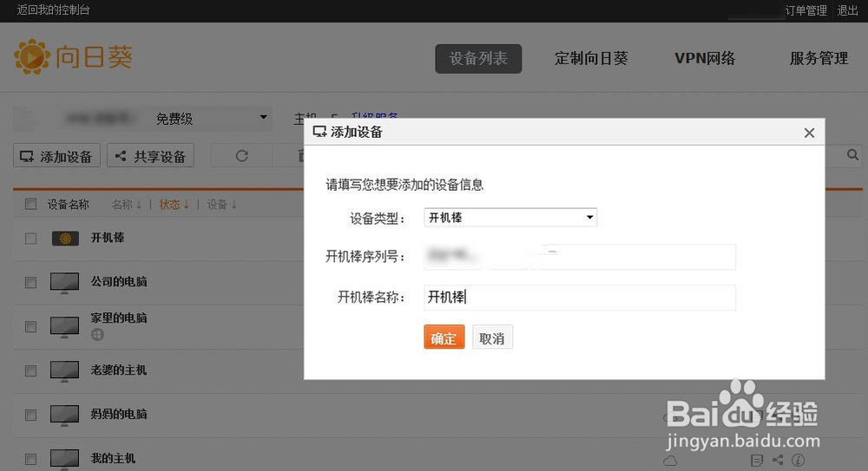This screenshot has height=471, width=868.
Task: Select the 老婆的主机 device name
Action: point(119,370)
